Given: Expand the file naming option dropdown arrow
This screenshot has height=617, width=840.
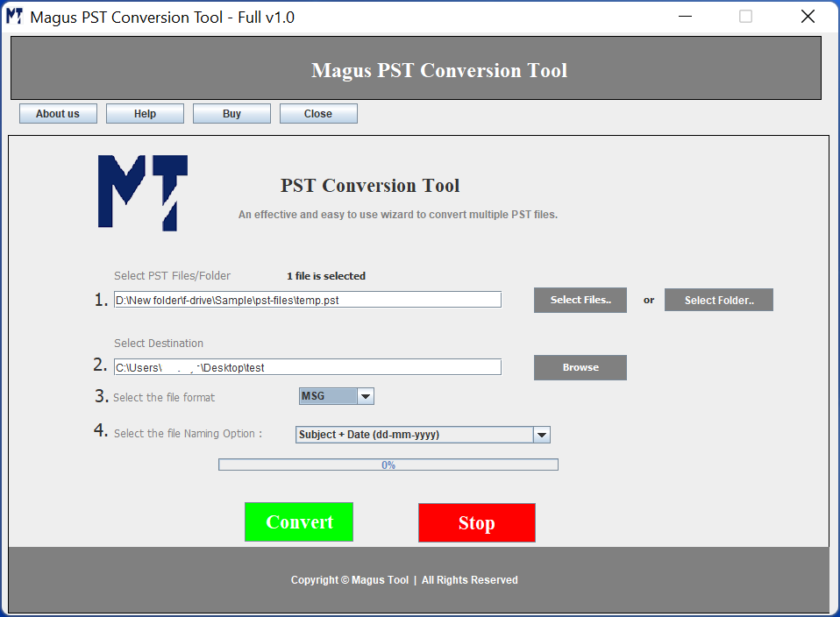Looking at the screenshot, I should click(542, 435).
